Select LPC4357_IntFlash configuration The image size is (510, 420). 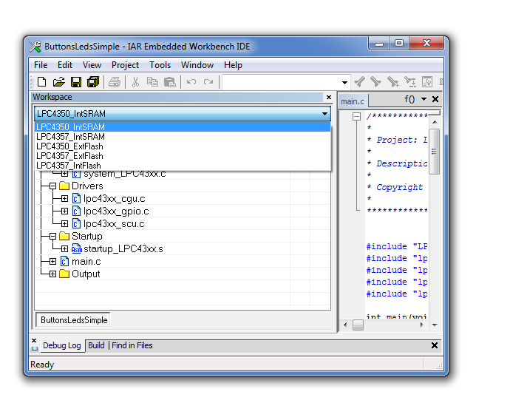pyautogui.click(x=183, y=166)
